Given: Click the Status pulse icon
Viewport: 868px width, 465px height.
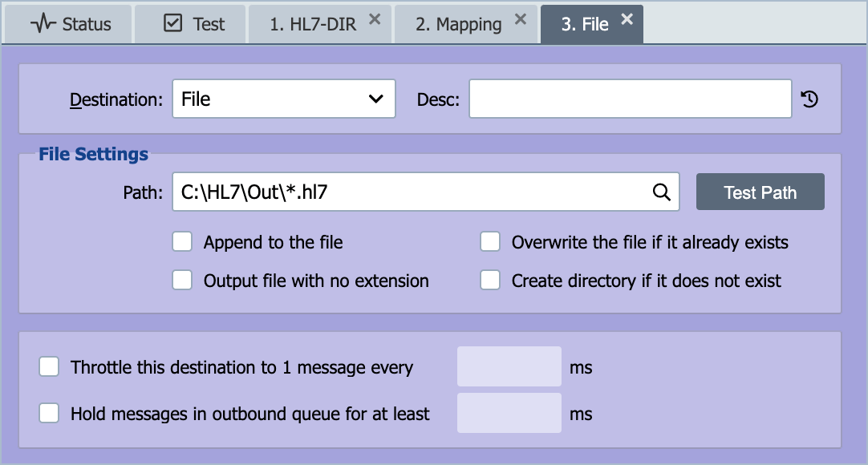Looking at the screenshot, I should (x=43, y=24).
